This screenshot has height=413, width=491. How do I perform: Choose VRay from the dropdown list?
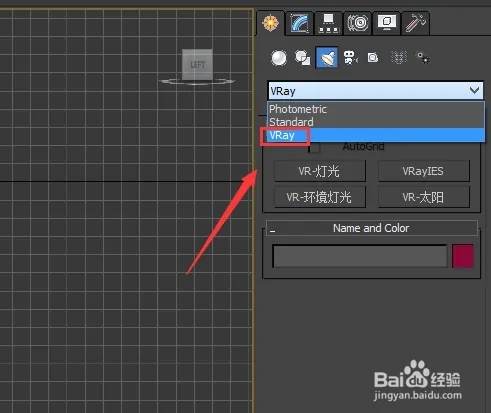click(376, 135)
